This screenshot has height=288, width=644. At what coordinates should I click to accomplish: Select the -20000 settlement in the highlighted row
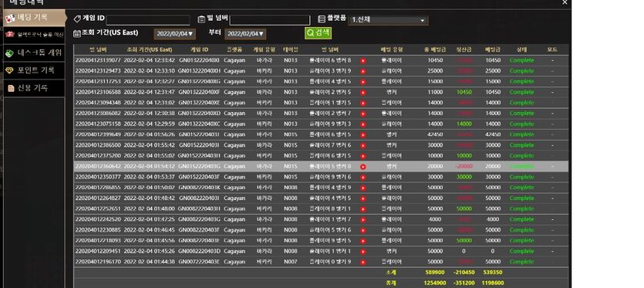464,166
